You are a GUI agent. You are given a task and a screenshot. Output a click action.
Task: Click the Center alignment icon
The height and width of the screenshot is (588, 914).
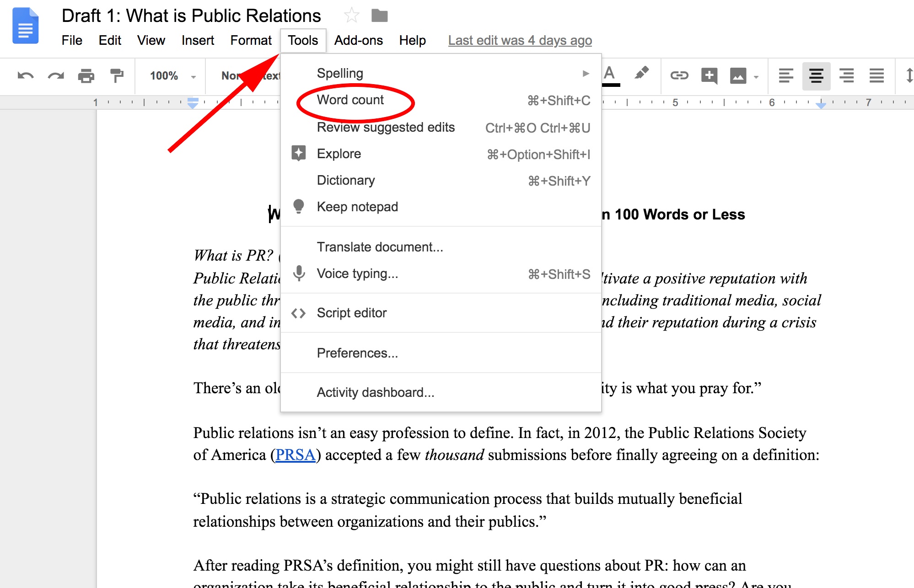(815, 74)
